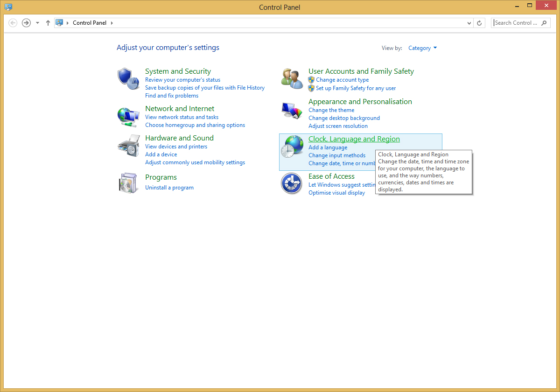Open the View by Category dropdown

[422, 48]
